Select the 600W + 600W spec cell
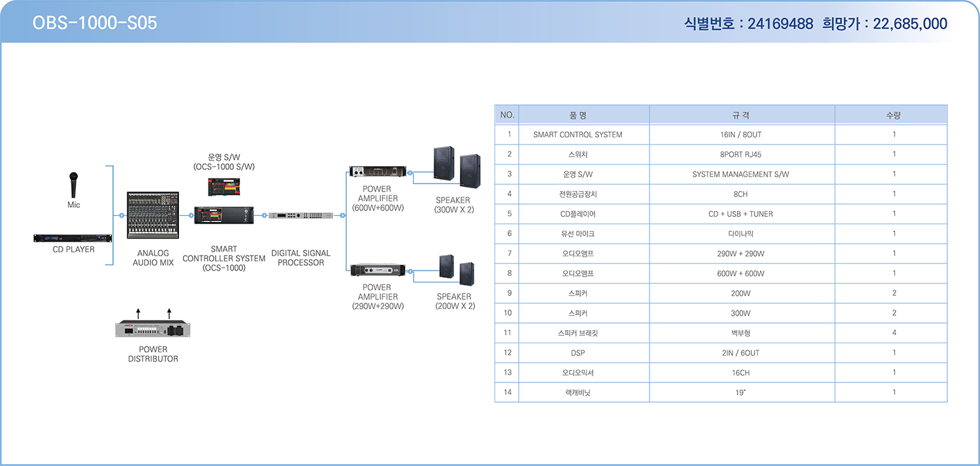 741,273
